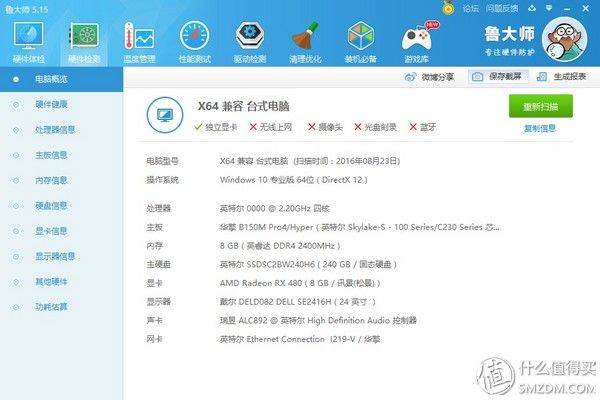Select 硬件检测 circuit board icon
The image size is (600, 400).
click(x=84, y=36)
